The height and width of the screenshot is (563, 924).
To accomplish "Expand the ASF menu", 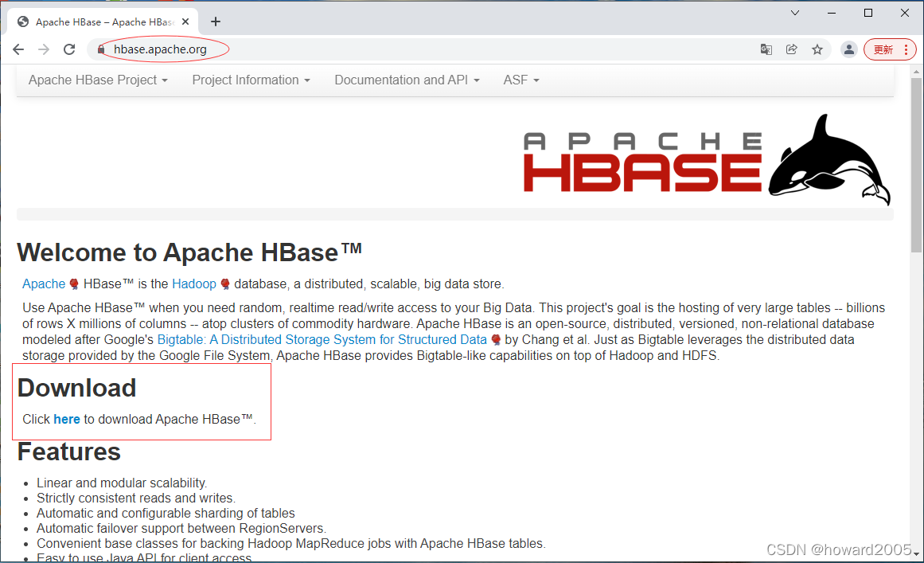I will click(x=521, y=80).
